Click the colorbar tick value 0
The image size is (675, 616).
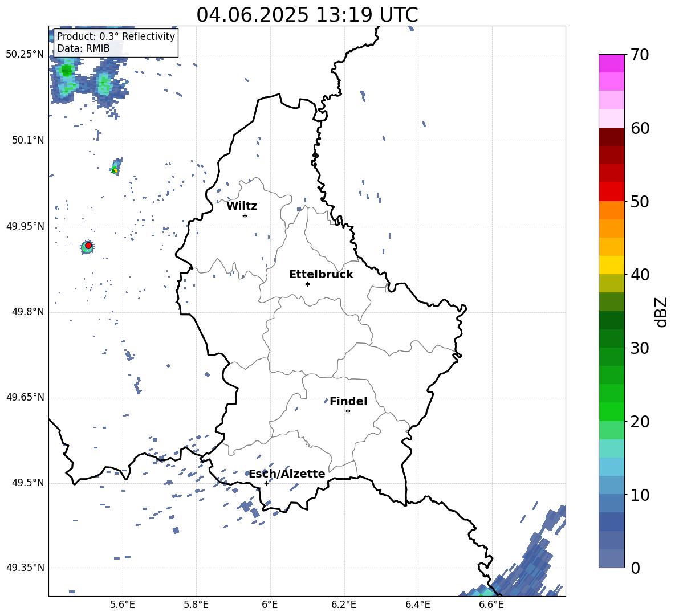[635, 568]
